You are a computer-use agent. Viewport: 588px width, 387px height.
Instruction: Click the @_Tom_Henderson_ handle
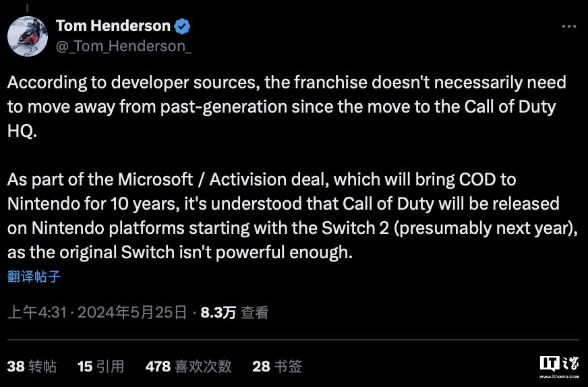click(x=123, y=47)
